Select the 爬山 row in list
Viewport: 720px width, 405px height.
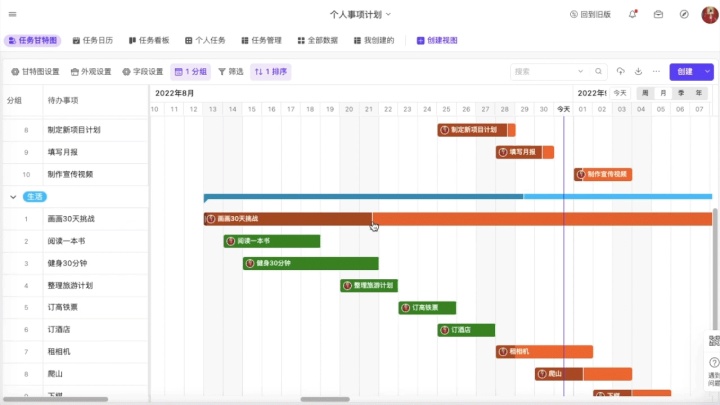[76, 374]
